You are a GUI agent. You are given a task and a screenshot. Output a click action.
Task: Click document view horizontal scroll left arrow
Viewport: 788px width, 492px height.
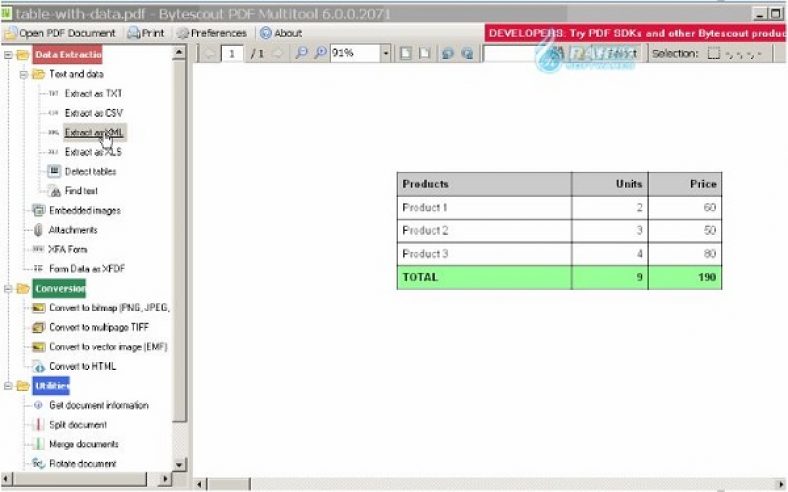(x=200, y=484)
